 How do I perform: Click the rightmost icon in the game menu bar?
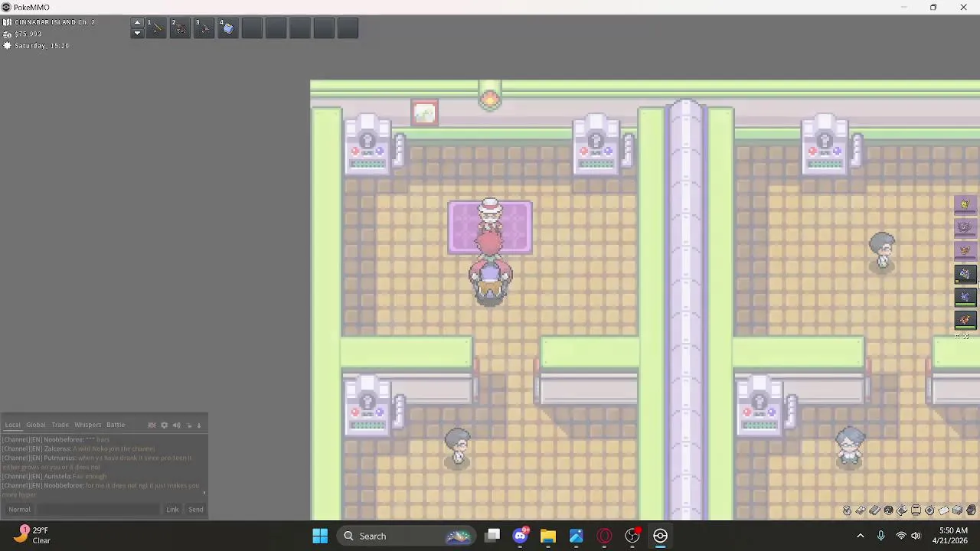click(x=971, y=510)
